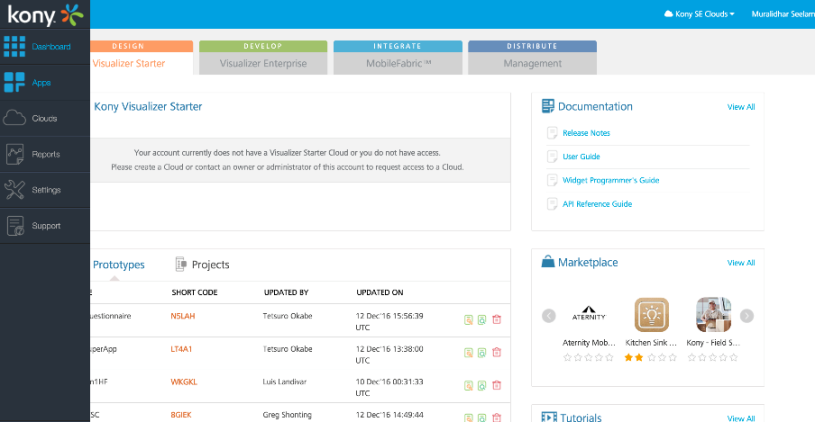The image size is (815, 422).
Task: Open the Dashboard menu item
Action: tap(45, 47)
